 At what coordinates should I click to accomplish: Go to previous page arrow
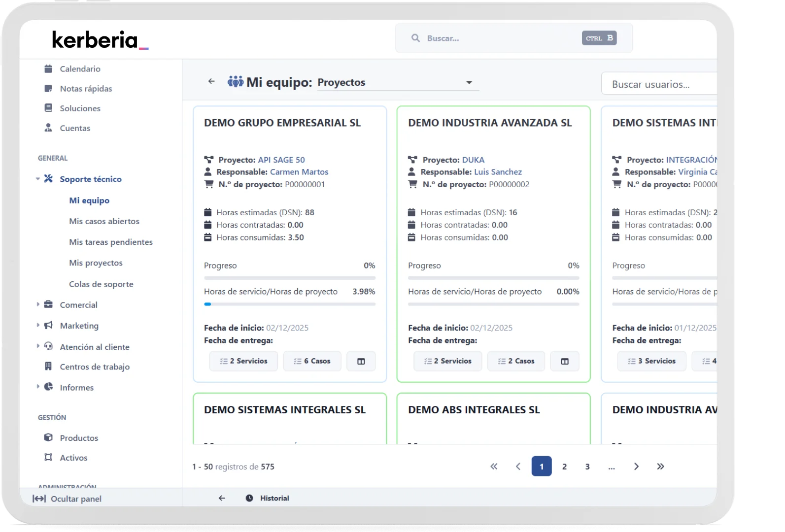click(x=518, y=466)
